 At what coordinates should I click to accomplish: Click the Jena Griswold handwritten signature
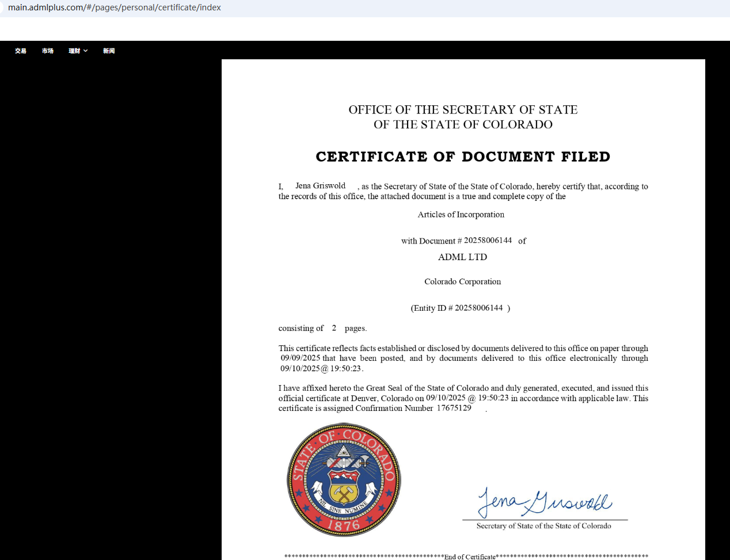[x=545, y=502]
